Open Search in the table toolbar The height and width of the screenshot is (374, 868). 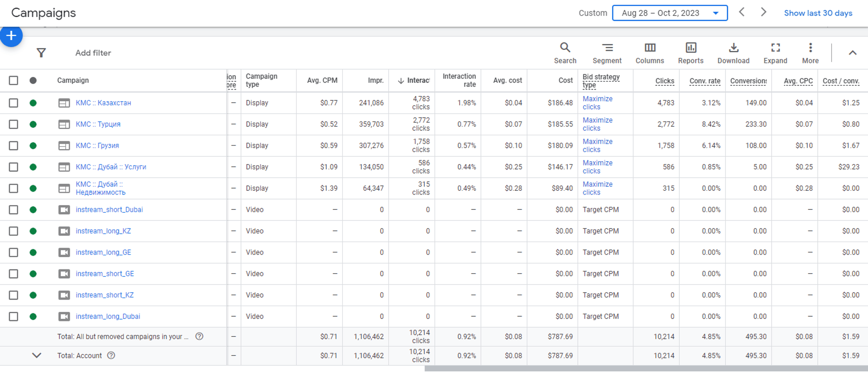pyautogui.click(x=565, y=53)
